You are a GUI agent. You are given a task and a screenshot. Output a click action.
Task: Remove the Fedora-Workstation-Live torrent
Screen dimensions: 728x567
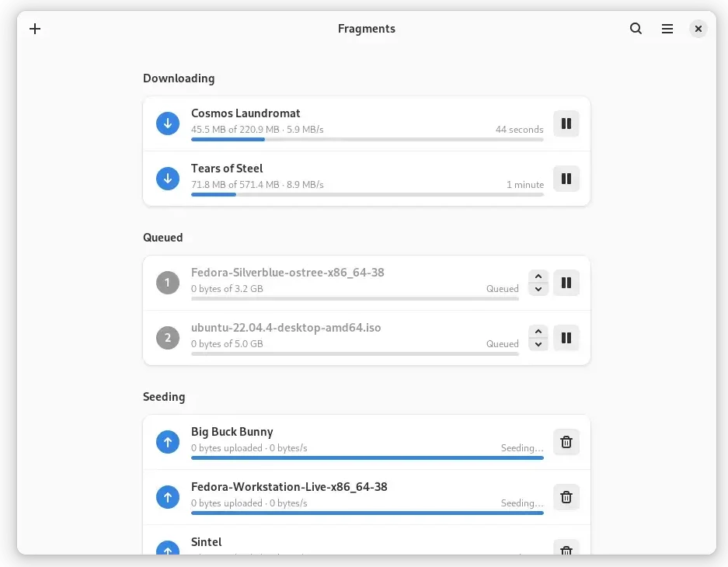pos(566,497)
